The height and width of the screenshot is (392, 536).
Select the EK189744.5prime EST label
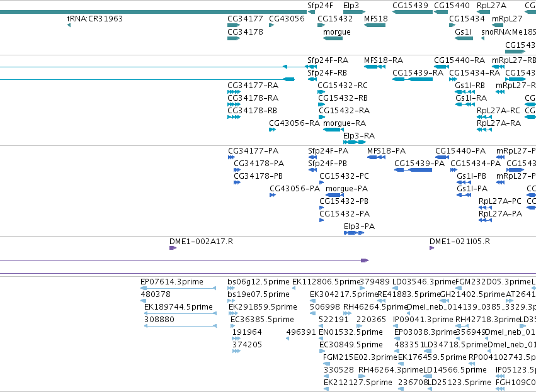(178, 307)
